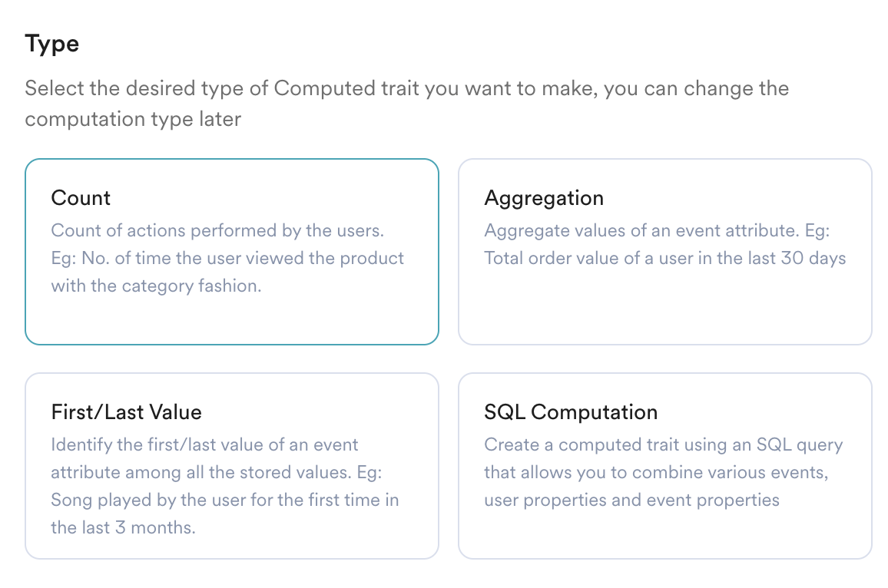Click the Select the desired type helper text
888x588 pixels.
pyautogui.click(x=406, y=104)
